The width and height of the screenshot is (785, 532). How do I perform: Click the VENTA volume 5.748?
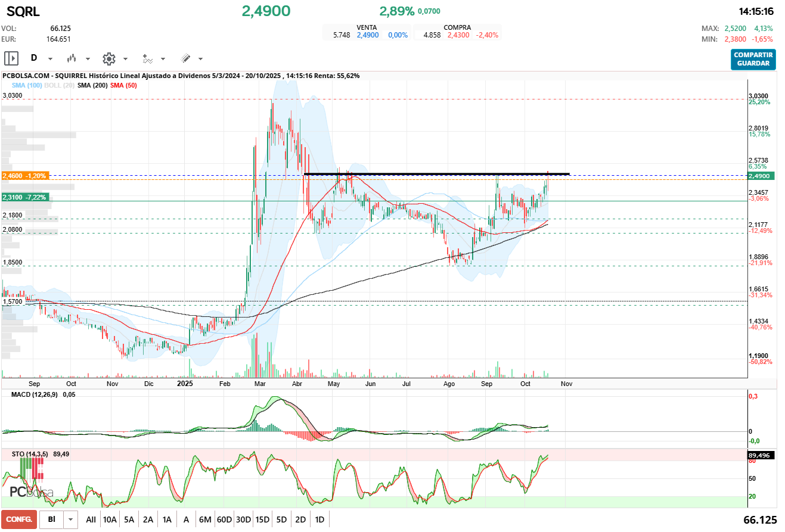pos(342,35)
